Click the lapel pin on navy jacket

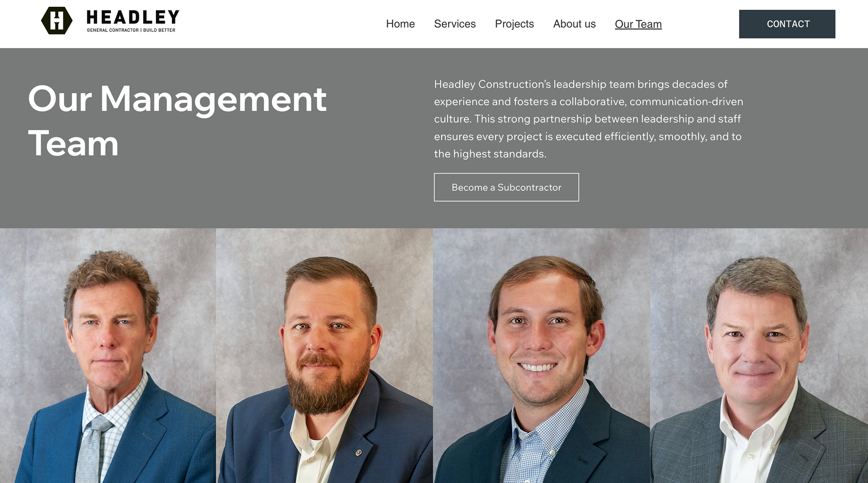[358, 452]
